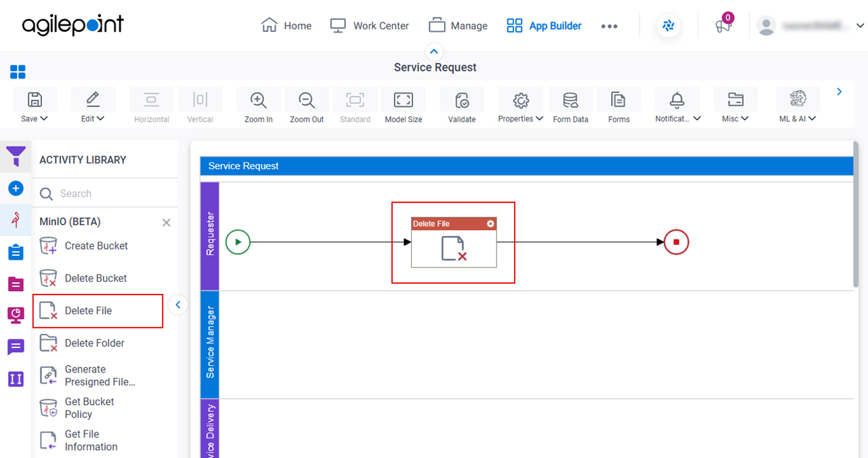
Task: Select the clipboard sidebar icon
Action: (x=16, y=252)
